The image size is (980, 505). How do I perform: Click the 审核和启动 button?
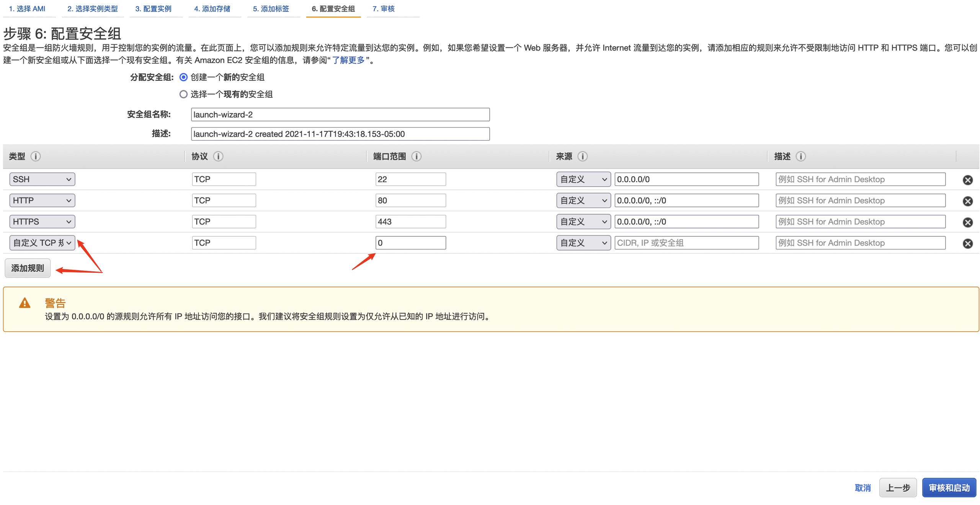[949, 488]
